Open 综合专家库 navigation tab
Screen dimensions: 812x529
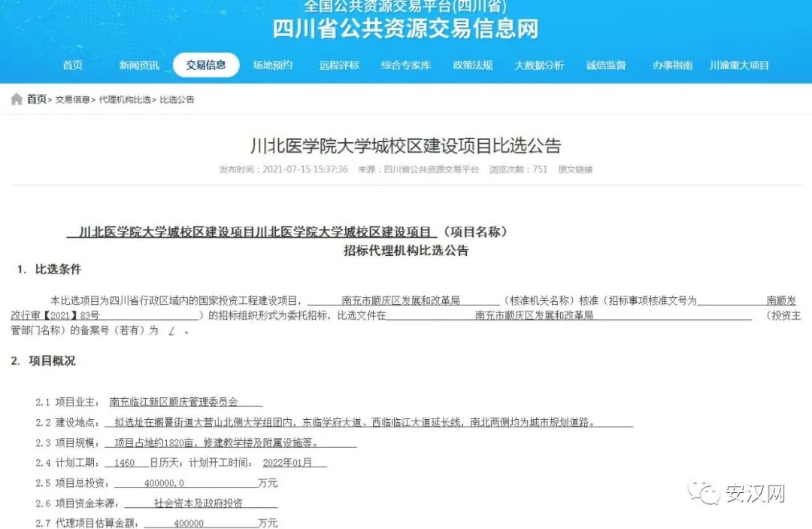[406, 65]
